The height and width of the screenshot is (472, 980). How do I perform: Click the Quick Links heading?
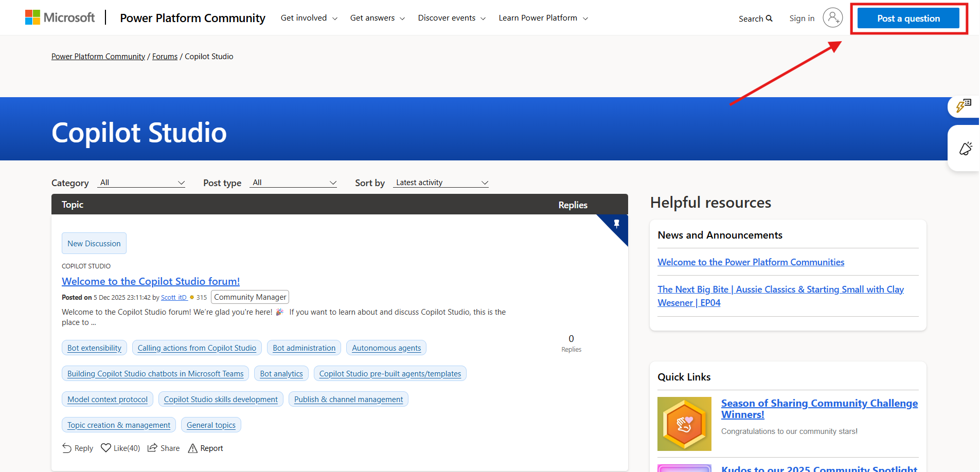684,377
